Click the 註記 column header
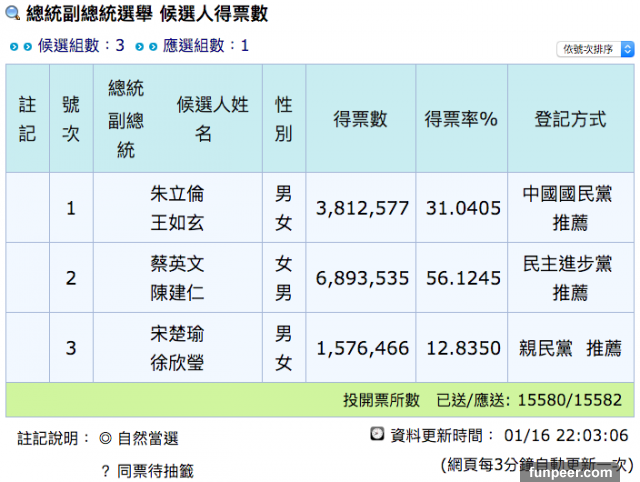Screen dimensions: 640x482 pos(27,119)
